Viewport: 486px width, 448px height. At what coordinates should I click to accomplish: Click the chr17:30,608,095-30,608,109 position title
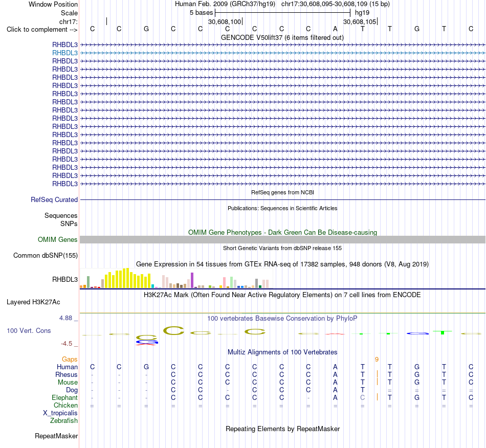click(336, 4)
